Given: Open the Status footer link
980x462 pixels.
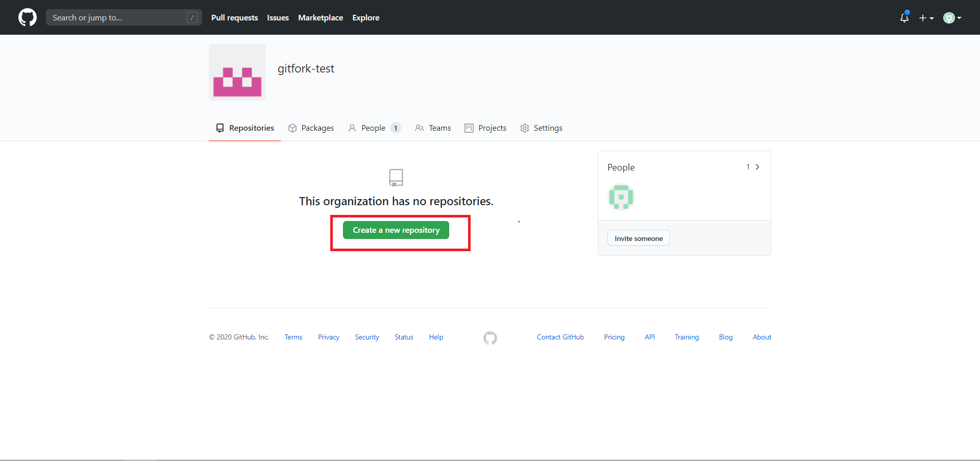Looking at the screenshot, I should (404, 337).
